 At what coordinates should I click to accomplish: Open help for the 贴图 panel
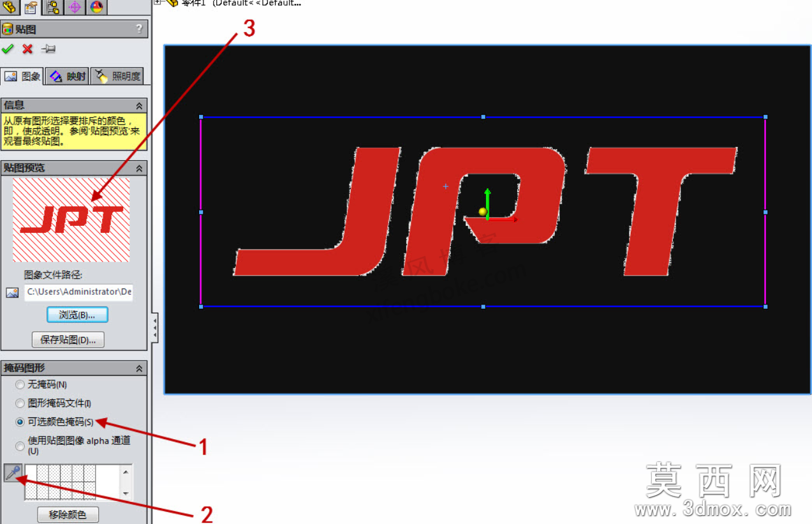point(139,29)
